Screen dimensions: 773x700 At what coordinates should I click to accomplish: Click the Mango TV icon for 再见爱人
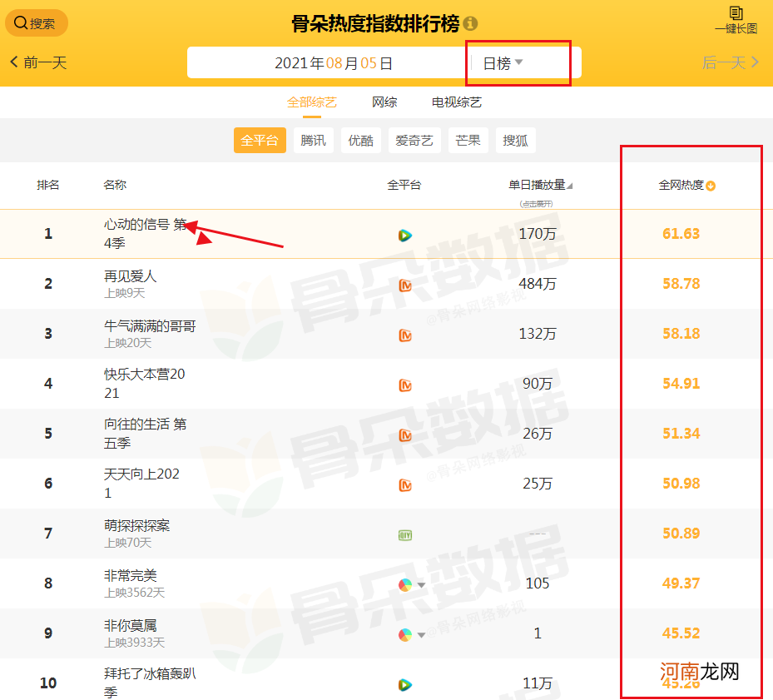pyautogui.click(x=405, y=284)
